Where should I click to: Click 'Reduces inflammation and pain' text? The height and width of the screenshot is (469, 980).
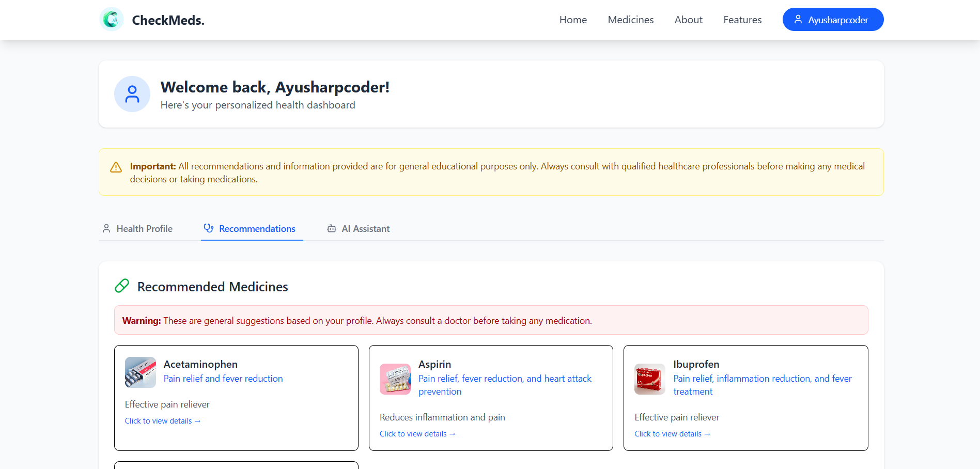click(x=442, y=417)
